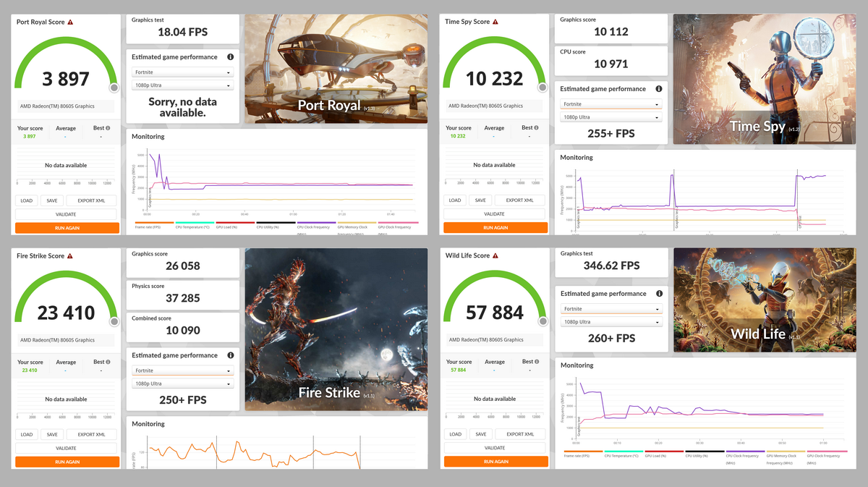This screenshot has width=868, height=487.
Task: Click LOAD in the Port Royal panel
Action: (x=26, y=200)
